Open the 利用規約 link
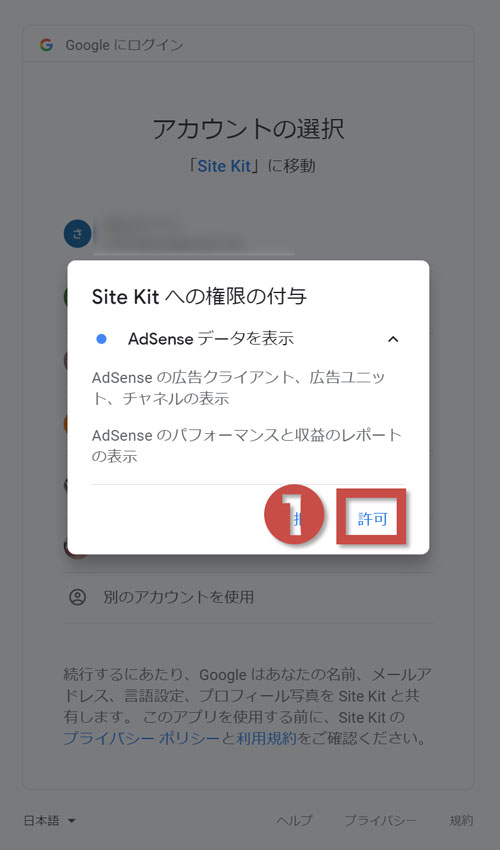This screenshot has width=500, height=850. click(x=266, y=738)
